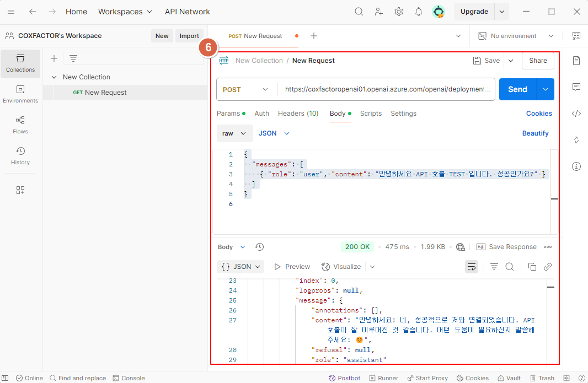Image resolution: width=588 pixels, height=383 pixels.
Task: Click the New button in workspace header
Action: 162,36
